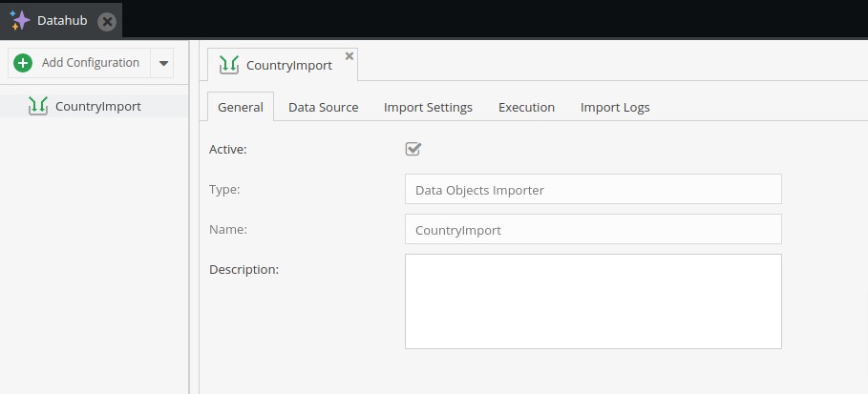
Task: Open the Add Configuration dropdown arrow
Action: click(162, 63)
